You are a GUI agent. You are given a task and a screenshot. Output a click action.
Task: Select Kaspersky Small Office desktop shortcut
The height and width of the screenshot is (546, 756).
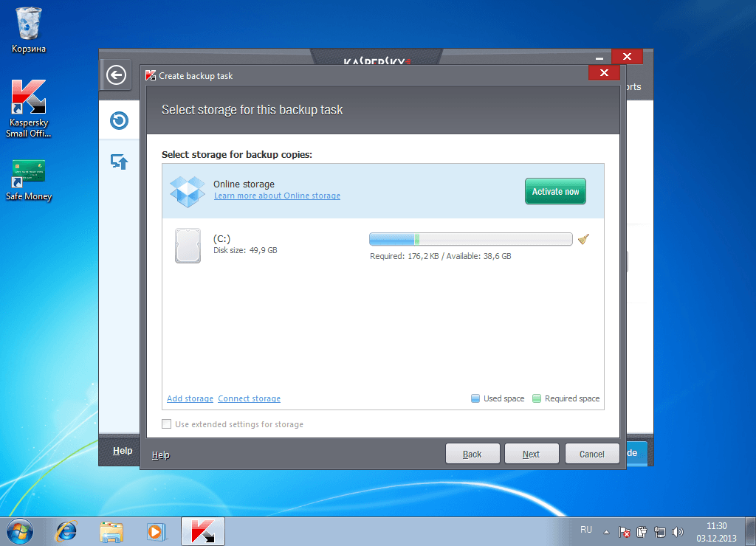point(29,109)
